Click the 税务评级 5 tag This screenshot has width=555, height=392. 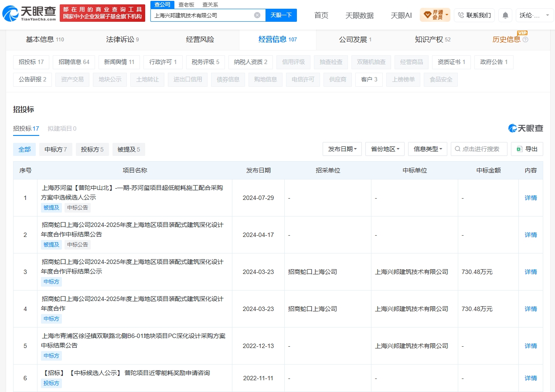(205, 62)
